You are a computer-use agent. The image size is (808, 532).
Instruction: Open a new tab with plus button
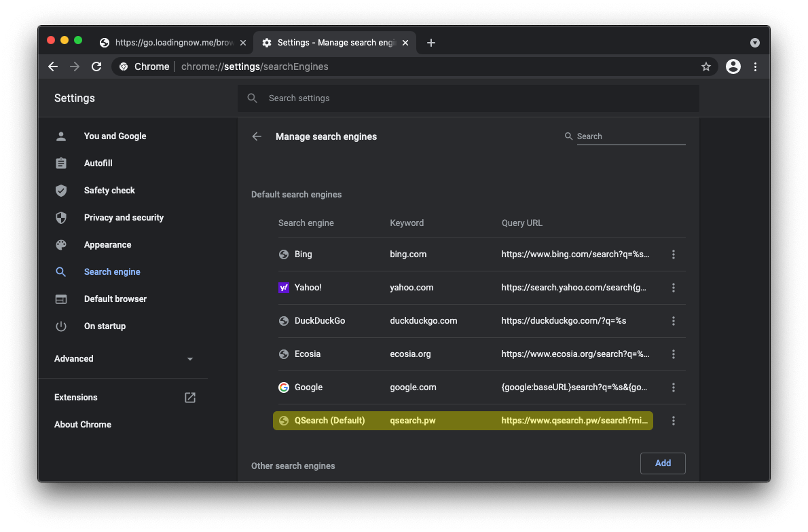point(431,43)
